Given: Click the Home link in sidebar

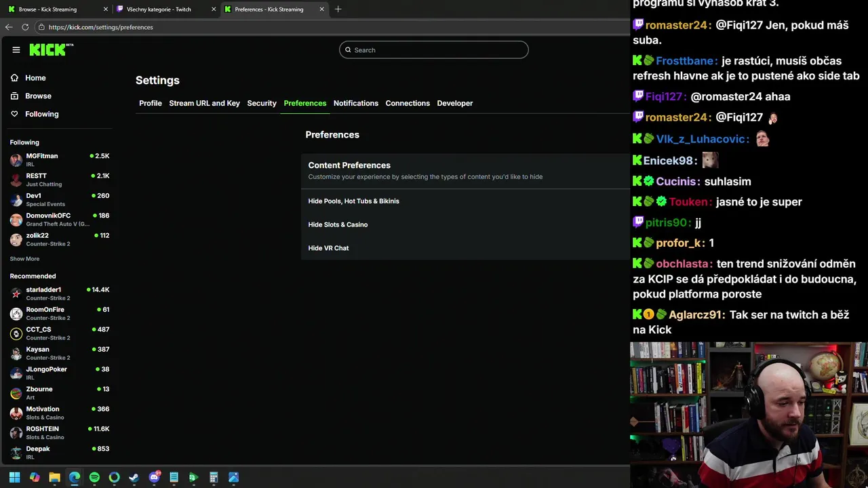Looking at the screenshot, I should click(x=35, y=78).
